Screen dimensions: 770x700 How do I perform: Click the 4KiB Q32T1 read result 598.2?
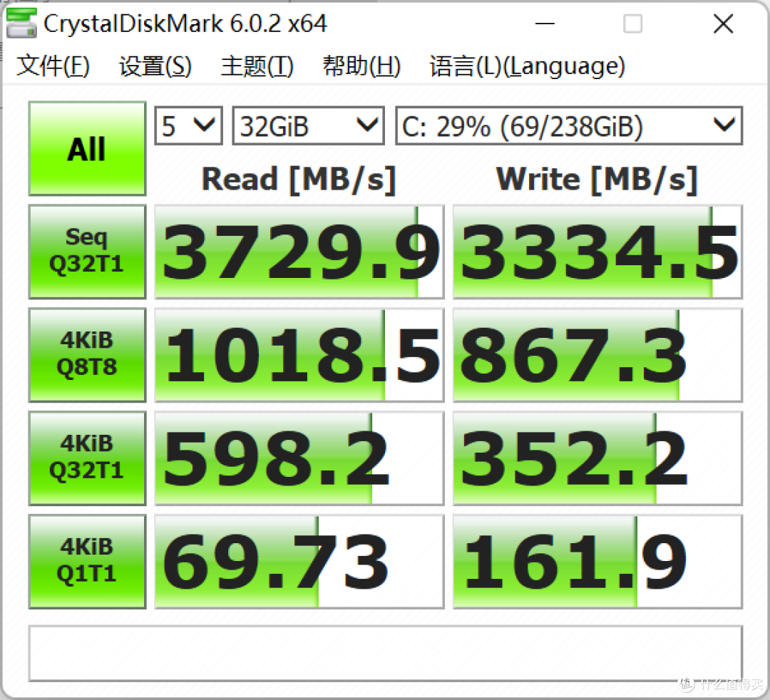coord(299,458)
